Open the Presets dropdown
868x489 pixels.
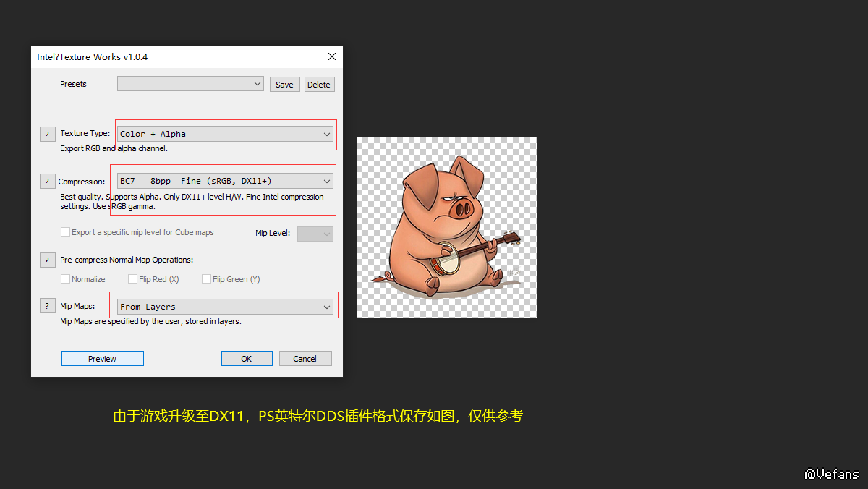191,84
